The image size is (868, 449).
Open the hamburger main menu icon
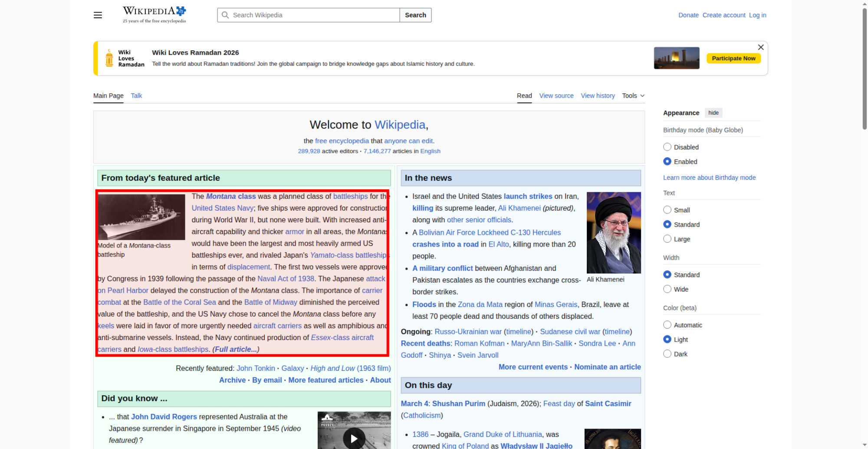tap(98, 15)
